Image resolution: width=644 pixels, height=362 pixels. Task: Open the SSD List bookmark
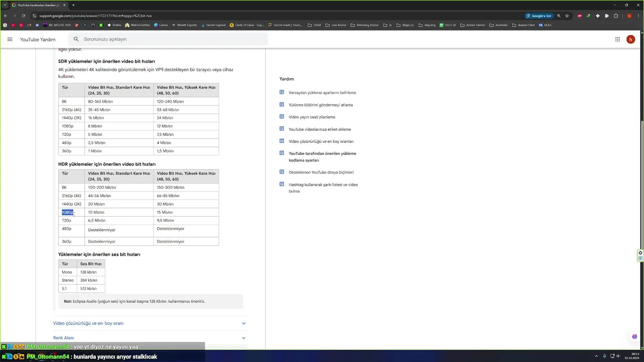pos(447,25)
